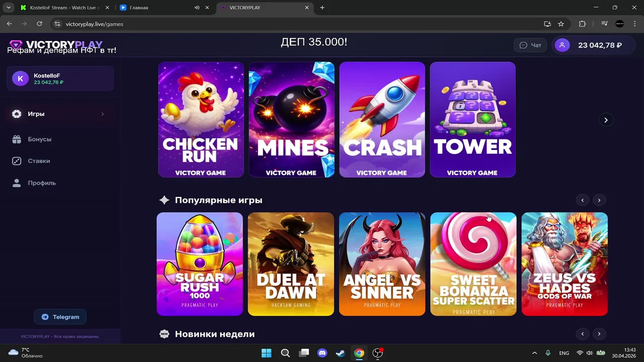The width and height of the screenshot is (644, 362).
Task: Bookmark this page star icon
Action: tap(561, 24)
